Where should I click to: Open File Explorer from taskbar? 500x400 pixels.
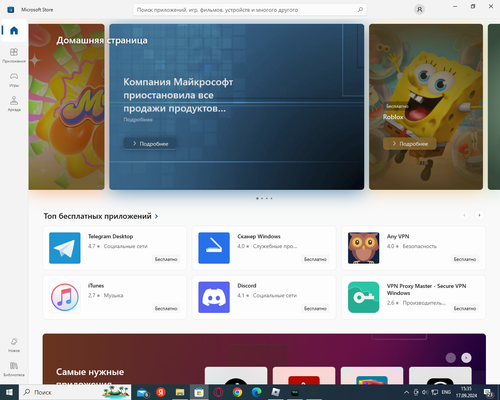[180, 392]
